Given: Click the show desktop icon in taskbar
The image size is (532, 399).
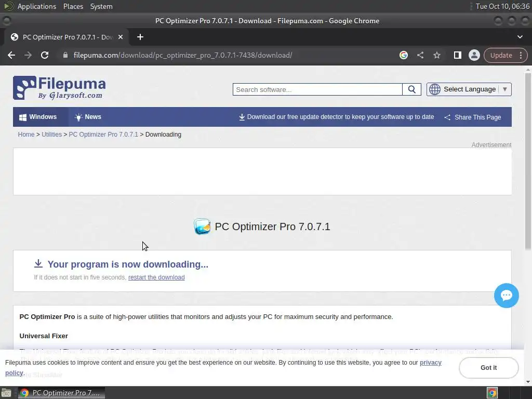Looking at the screenshot, I should (x=6, y=393).
